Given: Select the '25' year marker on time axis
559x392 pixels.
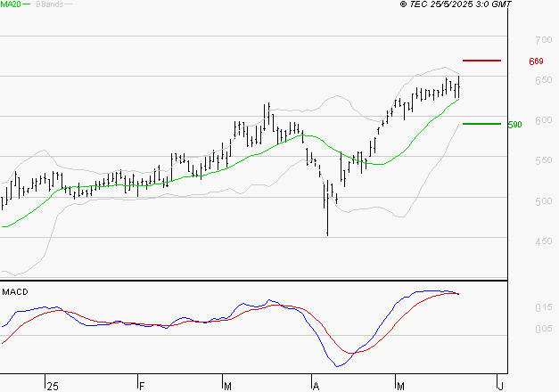Looking at the screenshot, I should 52,386.
